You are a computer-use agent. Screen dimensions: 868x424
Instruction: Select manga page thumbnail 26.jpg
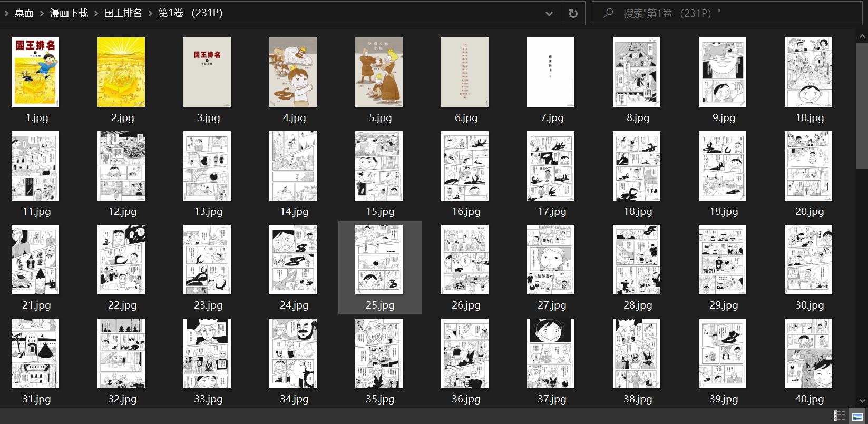click(465, 260)
